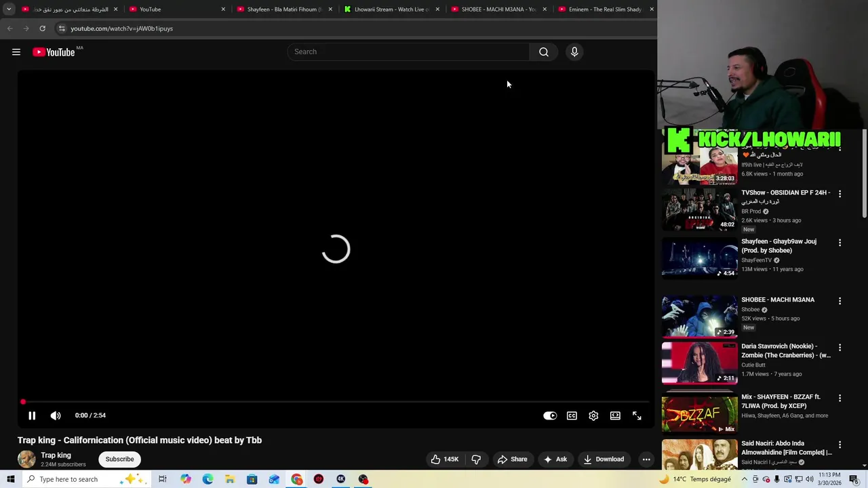This screenshot has height=488, width=868.
Task: Click the 14°C Temps dégagé weather widget
Action: (695, 479)
